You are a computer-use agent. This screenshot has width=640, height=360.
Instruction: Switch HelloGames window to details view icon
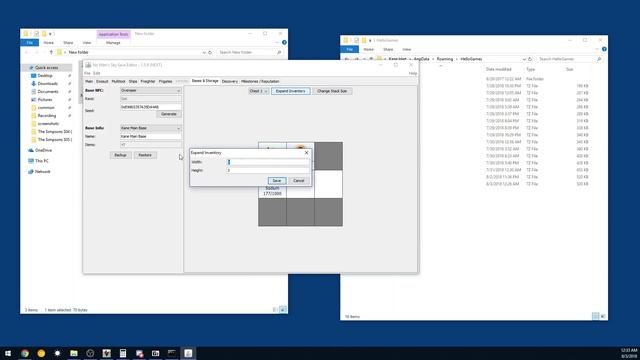pyautogui.click(x=596, y=316)
